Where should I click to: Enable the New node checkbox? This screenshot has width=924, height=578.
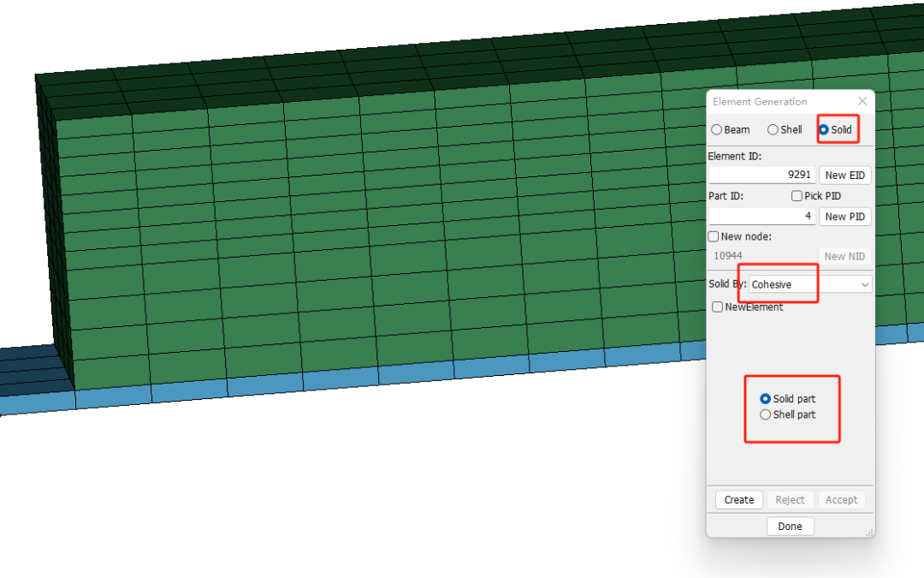[x=714, y=236]
